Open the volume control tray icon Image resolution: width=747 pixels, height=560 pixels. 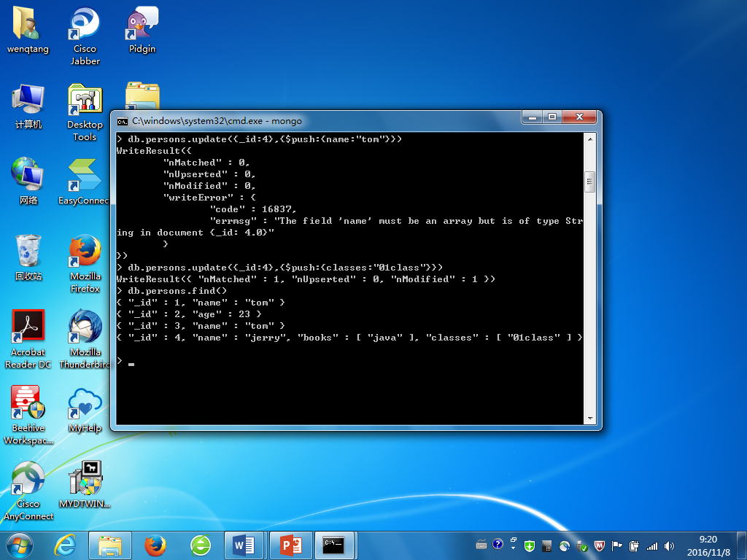(x=670, y=545)
